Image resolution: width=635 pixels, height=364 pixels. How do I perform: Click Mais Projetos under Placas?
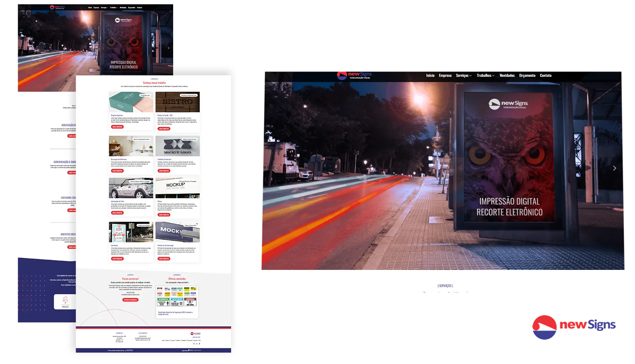coord(164,215)
